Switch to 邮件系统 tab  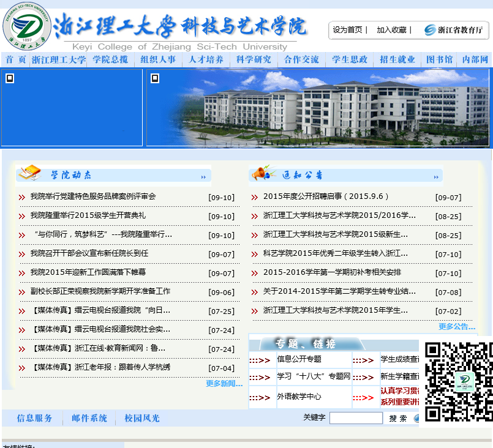coord(89,419)
